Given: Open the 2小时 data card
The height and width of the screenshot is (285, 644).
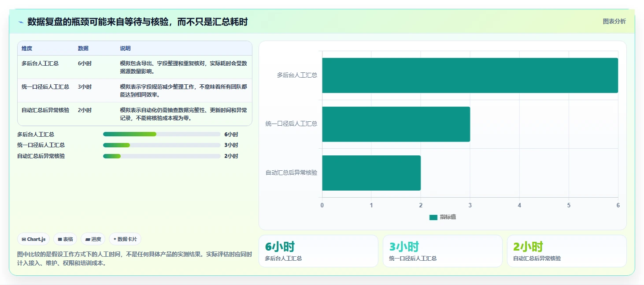Looking at the screenshot, I should click(x=566, y=251).
